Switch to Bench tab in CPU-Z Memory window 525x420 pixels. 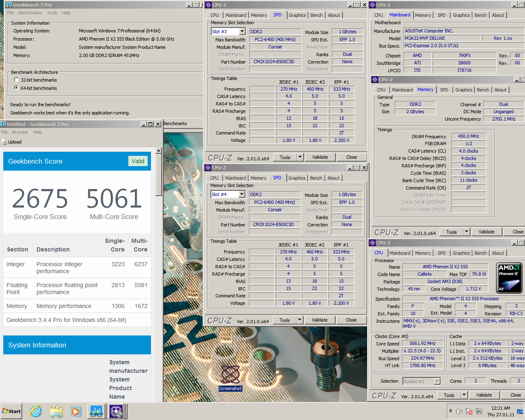click(x=483, y=90)
